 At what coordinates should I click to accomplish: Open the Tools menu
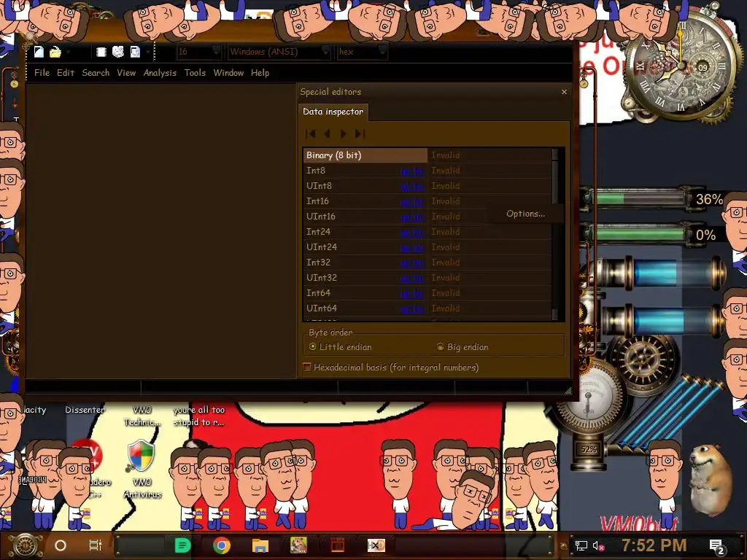tap(195, 73)
